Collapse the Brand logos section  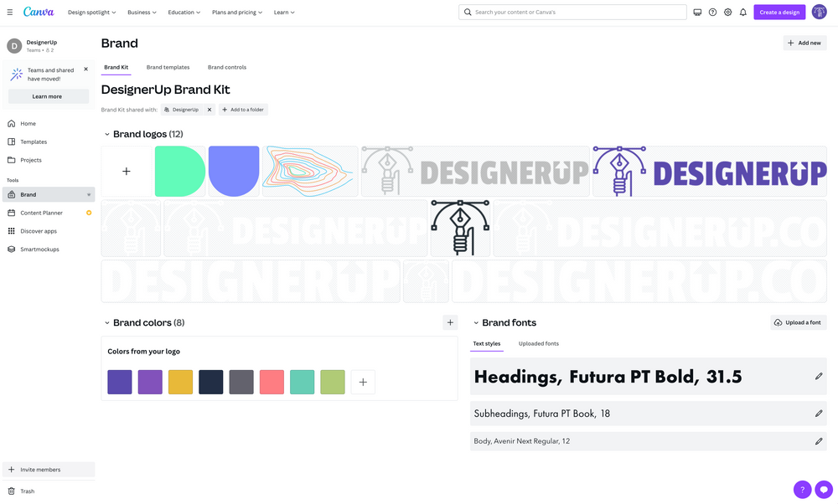pos(106,133)
